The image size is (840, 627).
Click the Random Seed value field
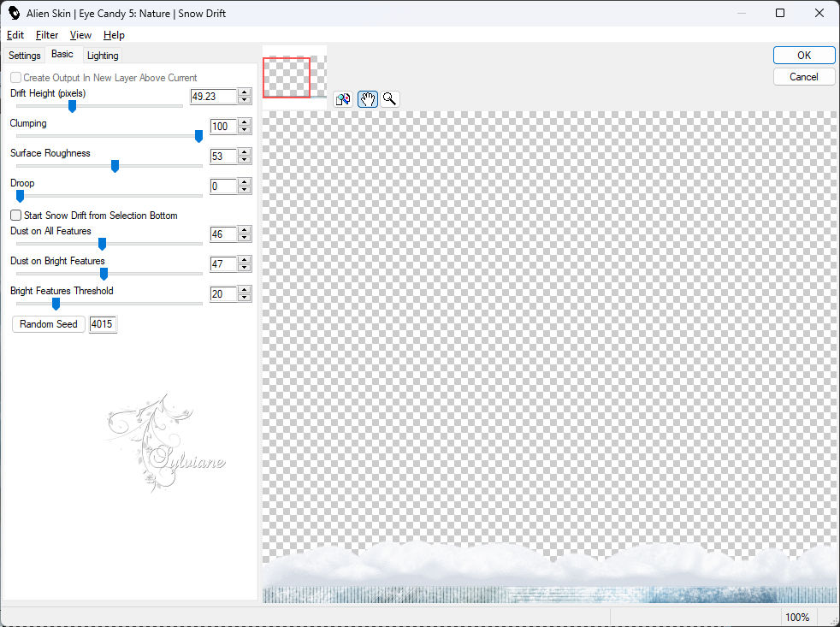pos(103,324)
